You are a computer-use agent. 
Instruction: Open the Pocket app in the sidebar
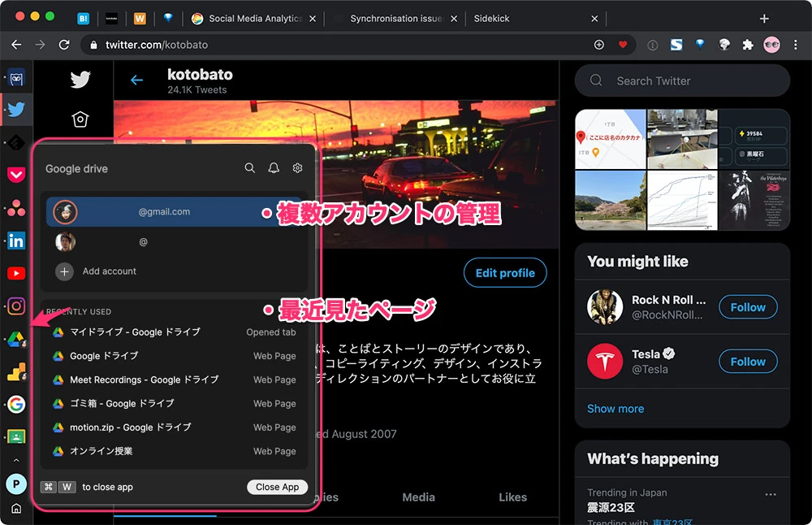pyautogui.click(x=16, y=174)
